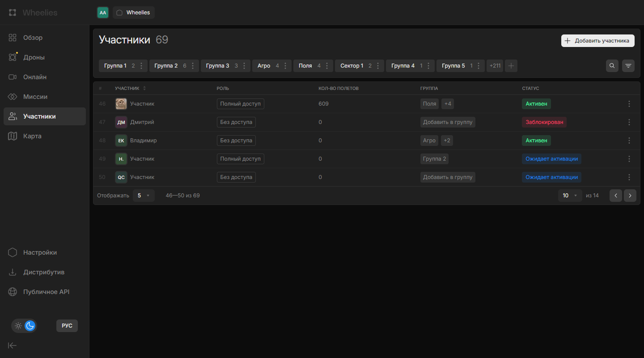Viewport: 644px width, 358px height.
Task: Go to next page arrow
Action: [x=630, y=196]
